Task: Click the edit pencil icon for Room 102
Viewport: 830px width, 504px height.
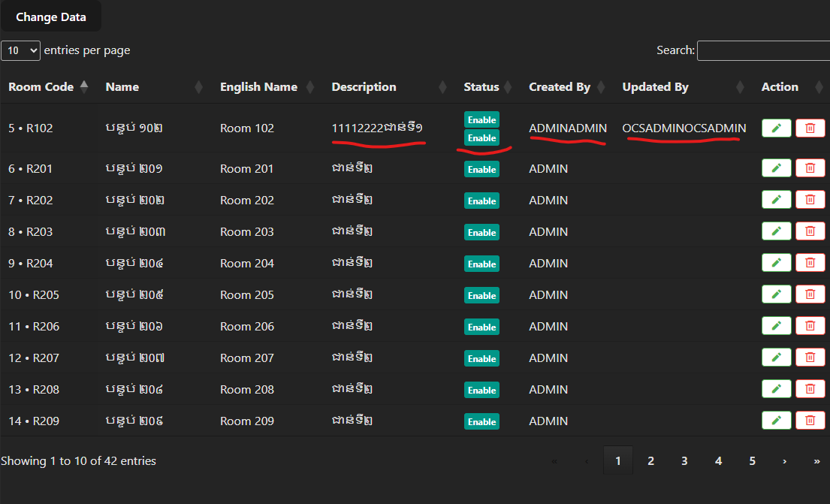Action: [x=776, y=128]
